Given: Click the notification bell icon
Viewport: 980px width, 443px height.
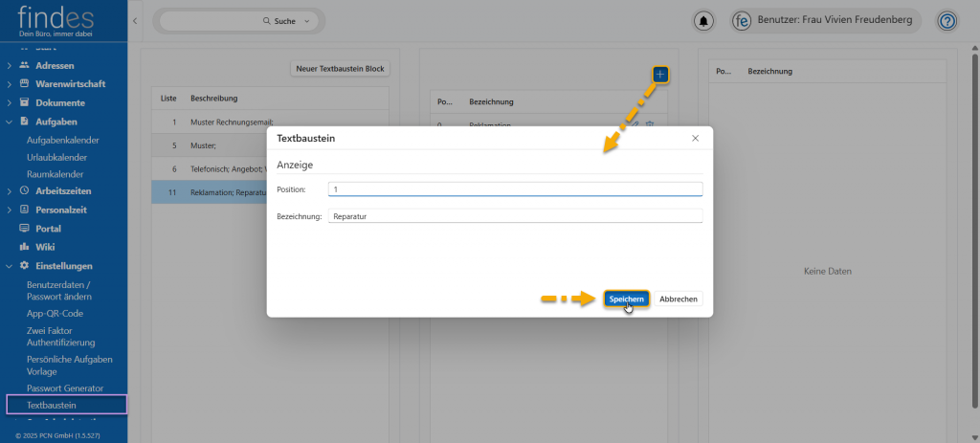Looking at the screenshot, I should pos(704,21).
